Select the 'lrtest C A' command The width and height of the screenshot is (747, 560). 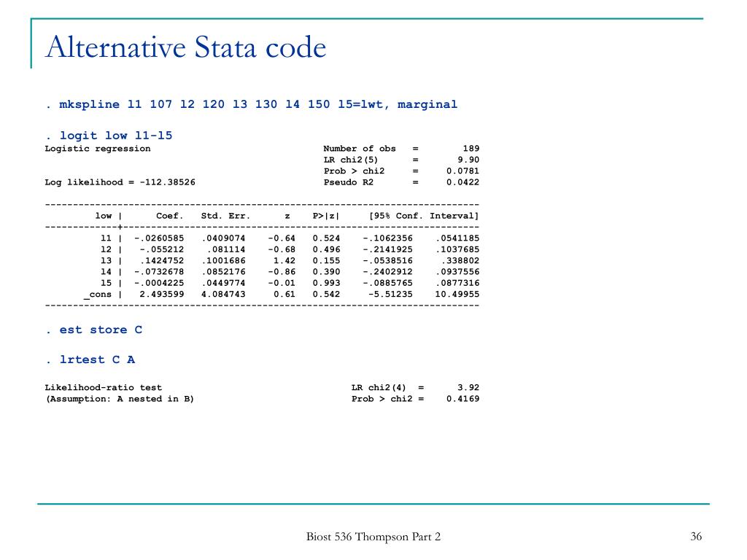click(90, 359)
